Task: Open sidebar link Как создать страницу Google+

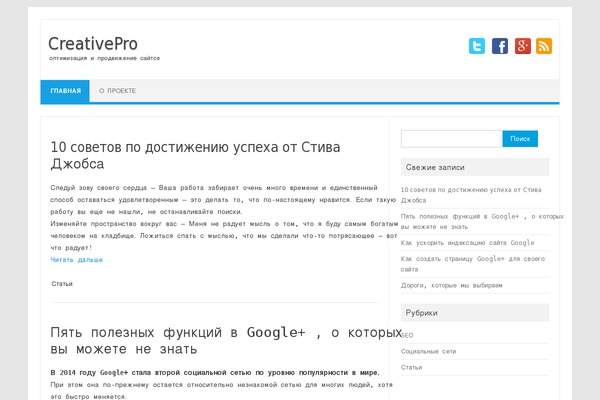Action: (x=473, y=264)
